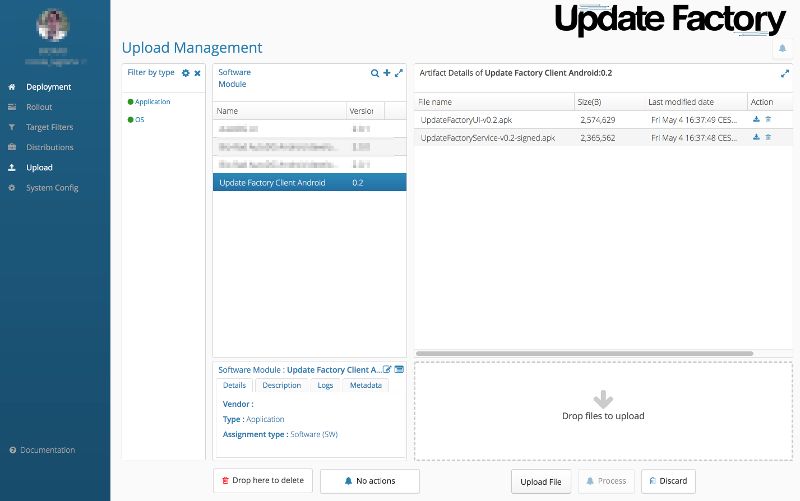Sort artifacts by File name header
Screen dimensions: 800x501
coord(494,102)
